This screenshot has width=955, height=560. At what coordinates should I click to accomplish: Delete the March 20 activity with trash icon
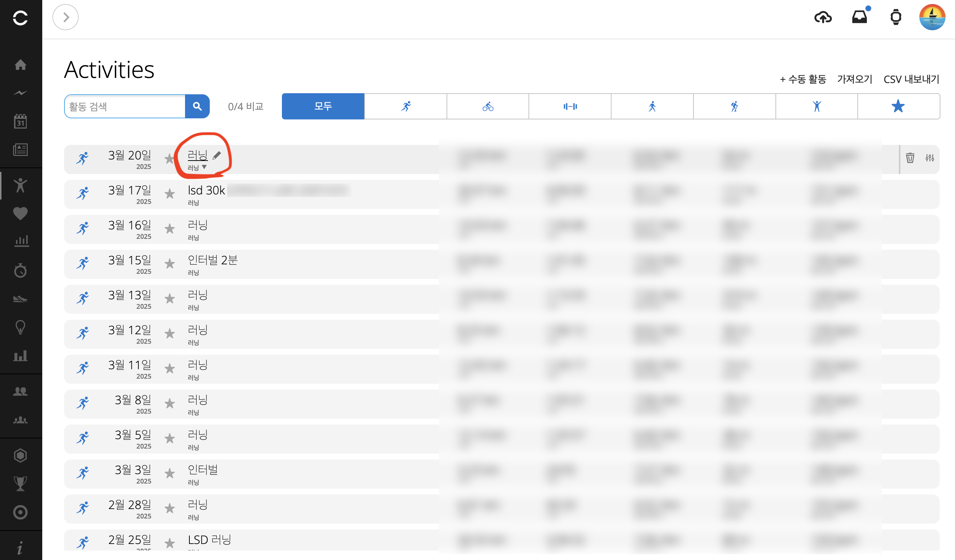[x=910, y=158]
